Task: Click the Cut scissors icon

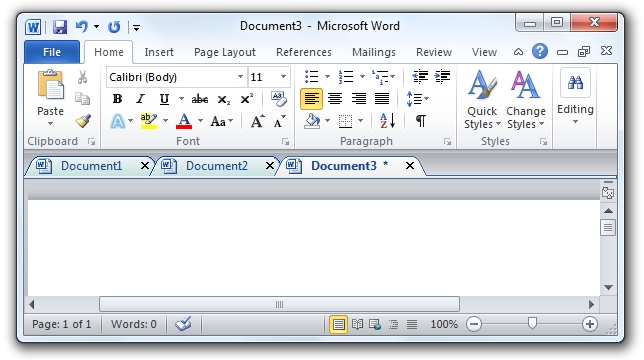Action: tap(83, 77)
